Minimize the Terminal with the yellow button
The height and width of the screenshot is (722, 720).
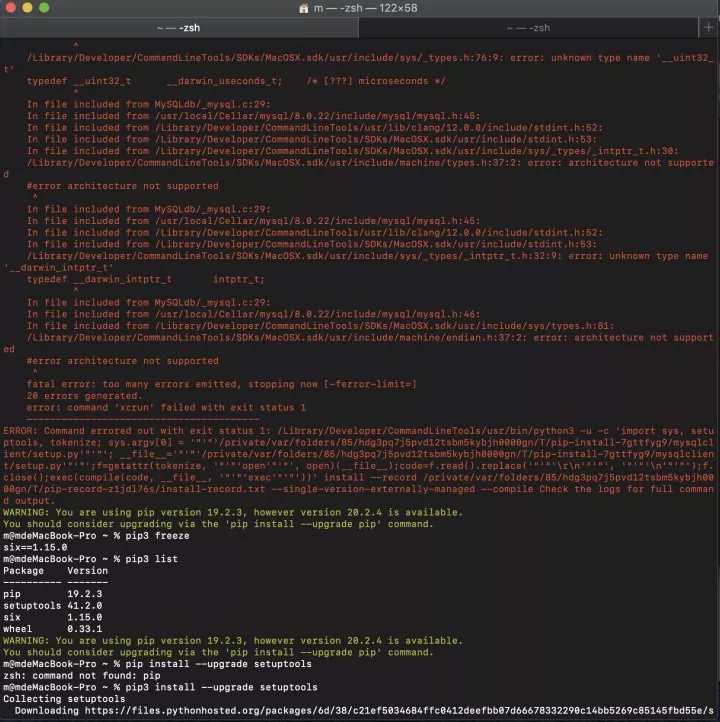point(26,8)
